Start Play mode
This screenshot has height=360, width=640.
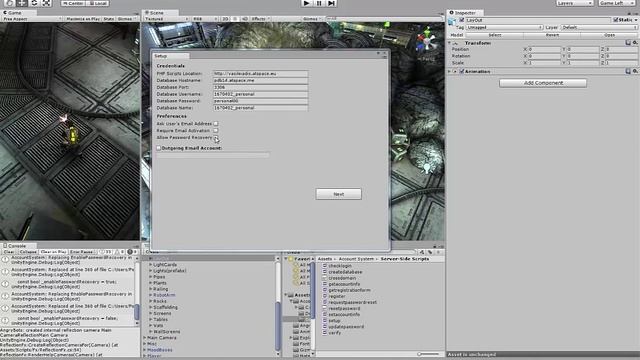coord(307,3)
